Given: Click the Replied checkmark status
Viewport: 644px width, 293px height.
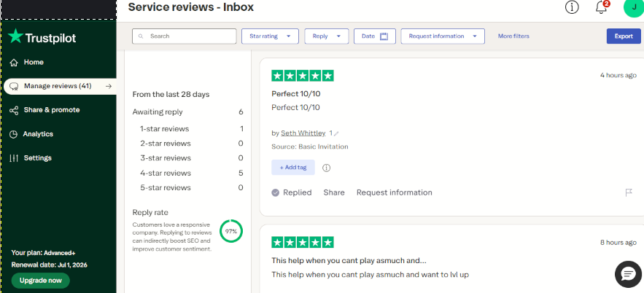Looking at the screenshot, I should tap(292, 193).
